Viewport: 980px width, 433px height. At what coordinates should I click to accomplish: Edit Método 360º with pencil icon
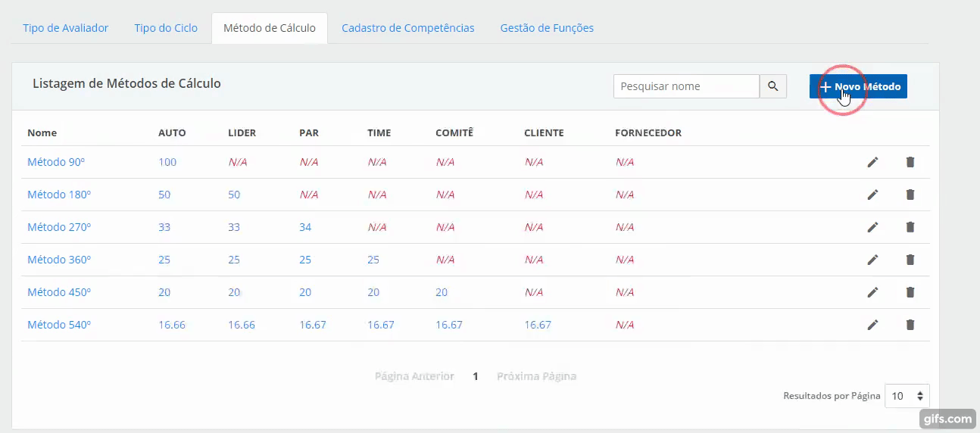[x=872, y=260]
